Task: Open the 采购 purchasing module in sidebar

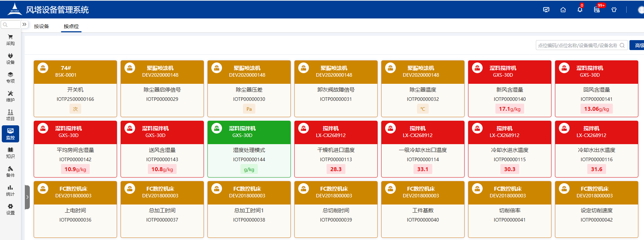Action: (10, 40)
